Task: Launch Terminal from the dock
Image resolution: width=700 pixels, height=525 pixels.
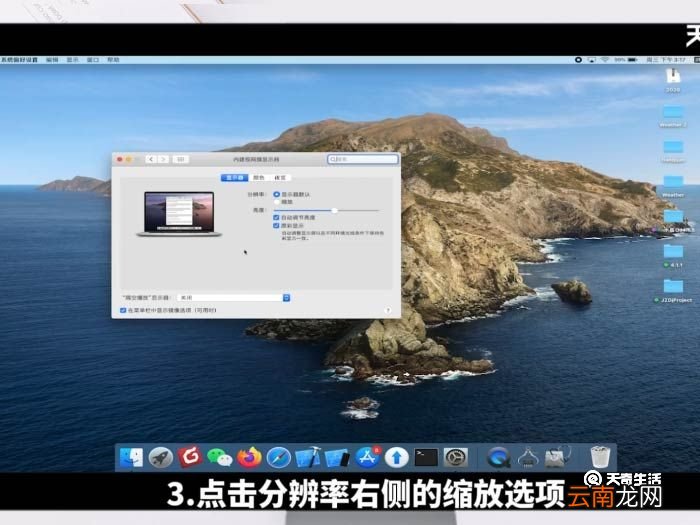Action: pos(426,458)
